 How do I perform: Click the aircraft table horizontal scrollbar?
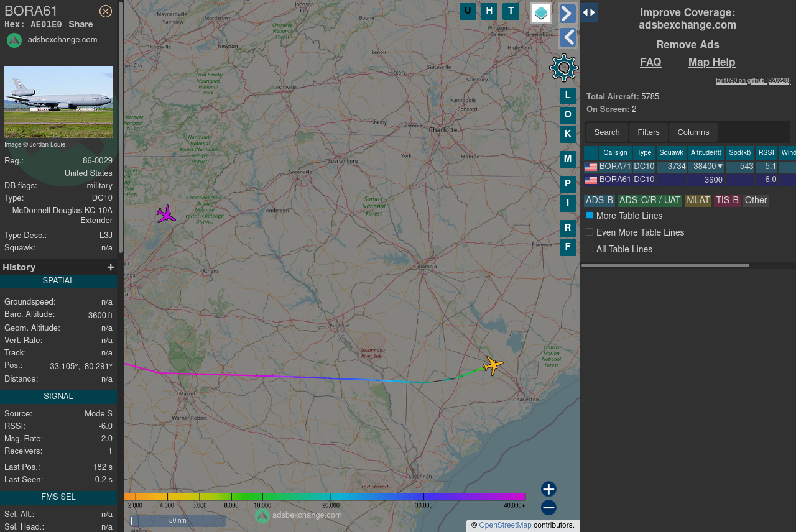tap(665, 265)
